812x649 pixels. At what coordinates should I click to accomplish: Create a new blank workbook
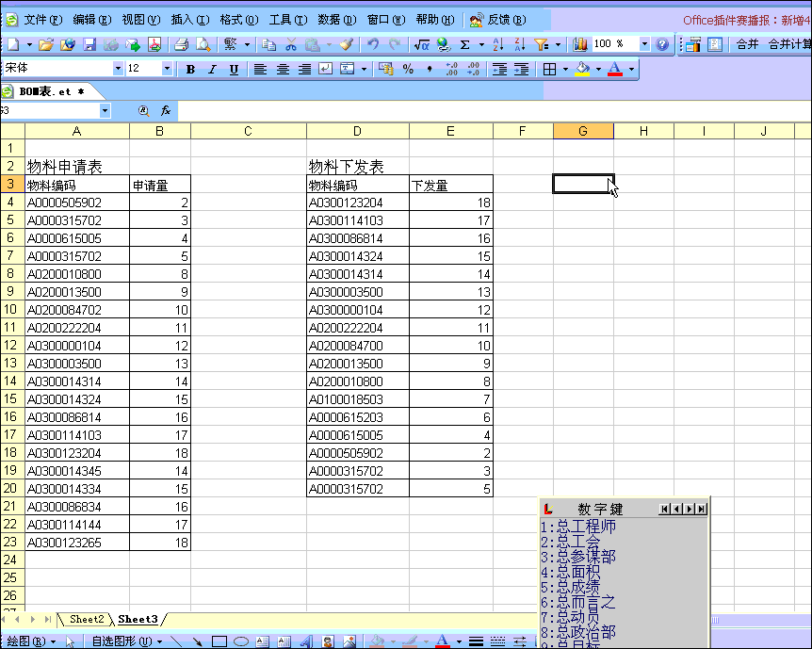pos(13,45)
